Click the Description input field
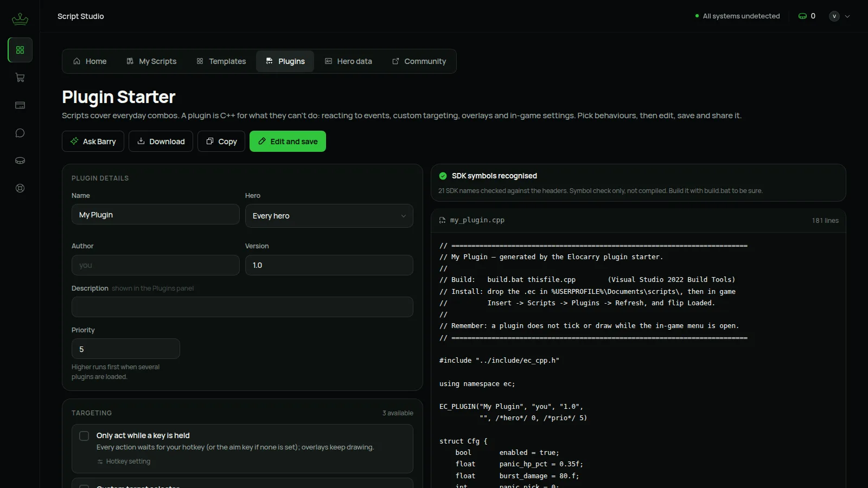 (242, 307)
